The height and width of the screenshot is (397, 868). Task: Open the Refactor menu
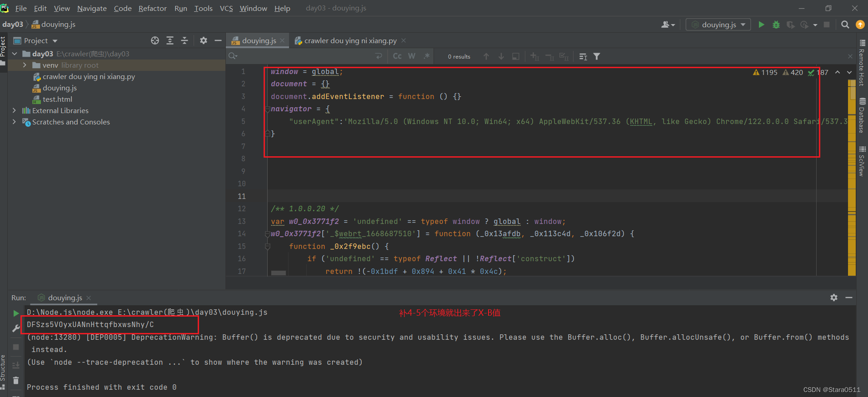(152, 8)
